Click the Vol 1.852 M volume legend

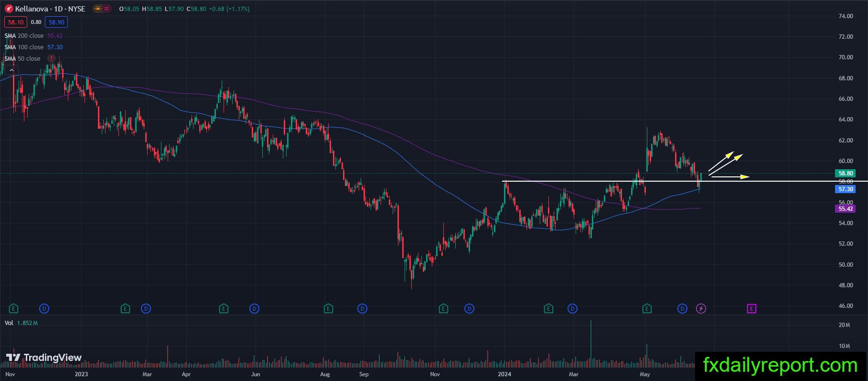point(21,323)
